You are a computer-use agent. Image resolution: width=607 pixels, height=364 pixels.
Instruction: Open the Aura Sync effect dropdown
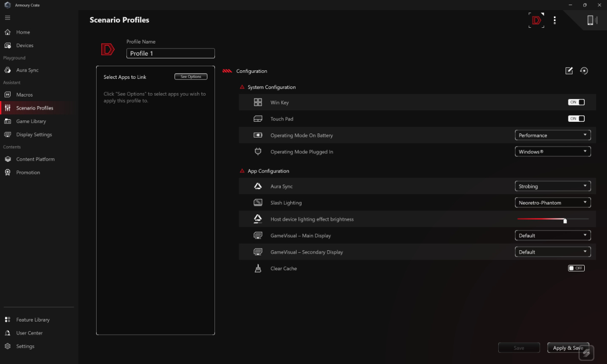[553, 187]
